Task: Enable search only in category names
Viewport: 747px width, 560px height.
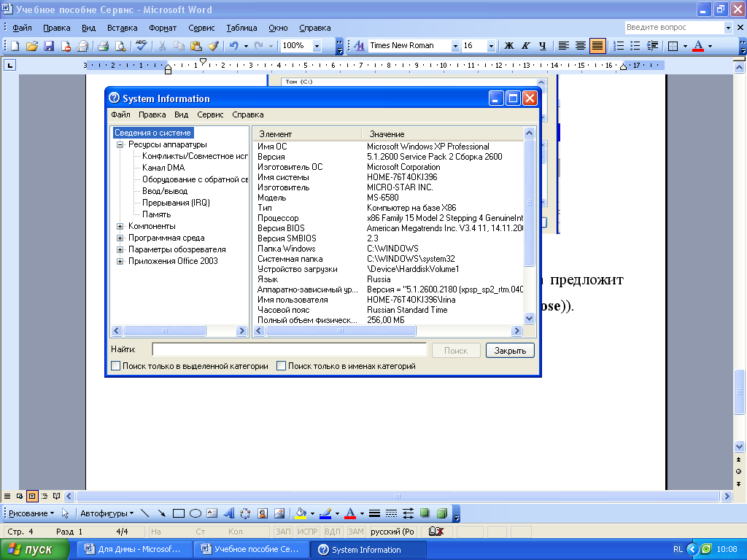Action: 281,366
